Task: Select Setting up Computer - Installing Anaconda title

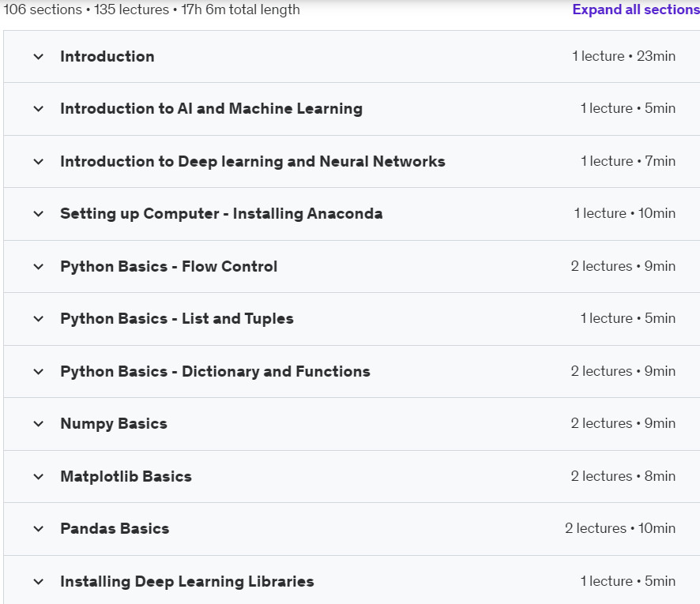Action: click(221, 214)
